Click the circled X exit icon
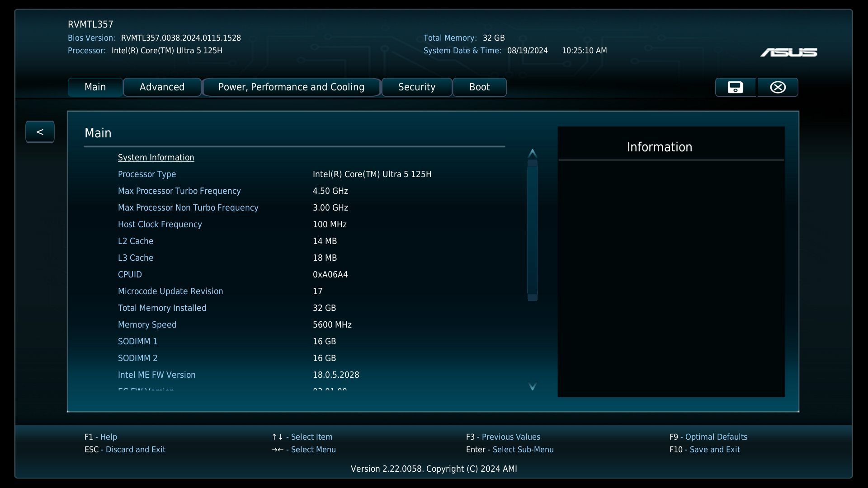Image resolution: width=868 pixels, height=488 pixels. point(778,87)
